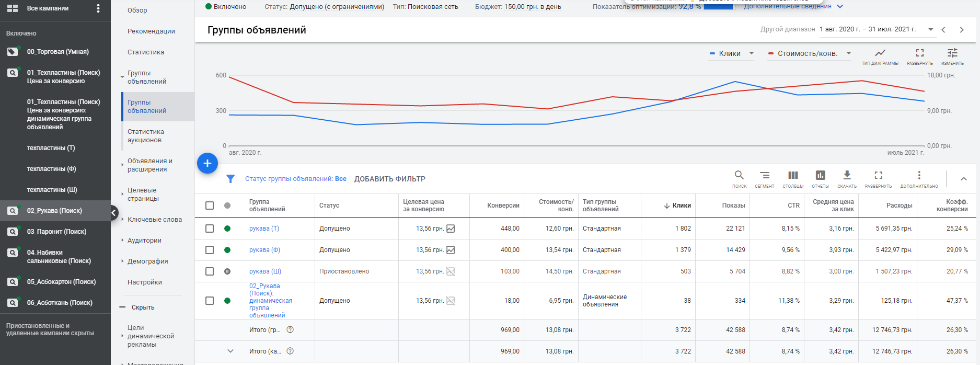This screenshot has height=365, width=980.
Task: Go to next date range arrow
Action: [x=962, y=30]
